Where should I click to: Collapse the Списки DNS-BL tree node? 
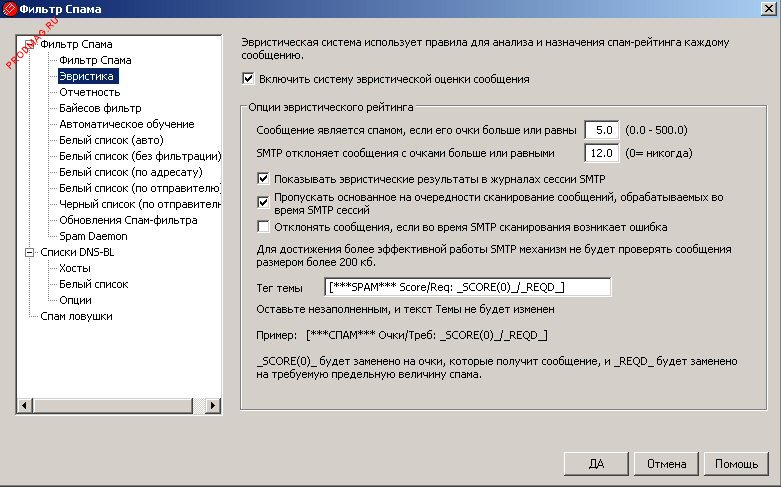[x=29, y=252]
